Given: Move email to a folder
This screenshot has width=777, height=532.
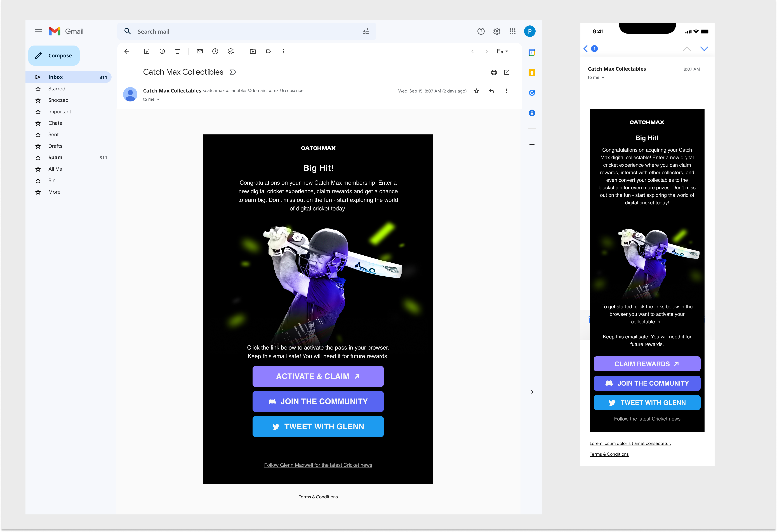Looking at the screenshot, I should click(253, 51).
